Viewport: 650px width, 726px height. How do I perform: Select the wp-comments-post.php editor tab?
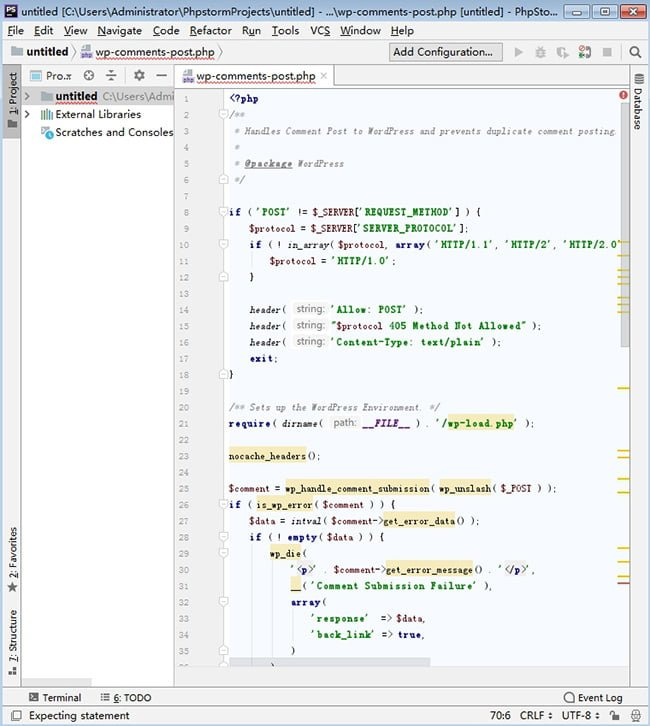pyautogui.click(x=255, y=76)
